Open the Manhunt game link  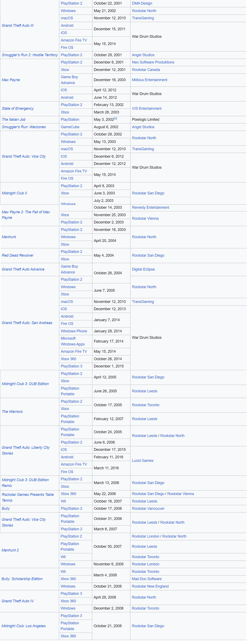(9, 237)
